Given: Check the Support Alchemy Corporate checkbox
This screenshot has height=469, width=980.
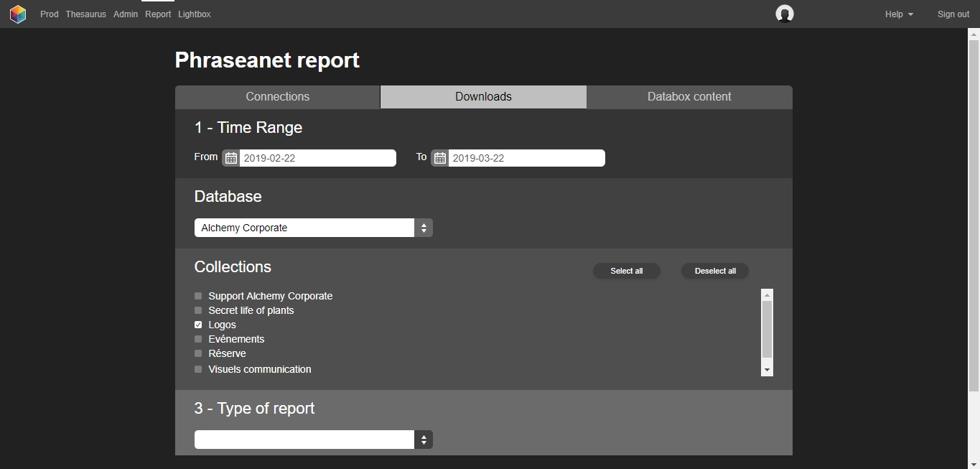Looking at the screenshot, I should pos(198,296).
